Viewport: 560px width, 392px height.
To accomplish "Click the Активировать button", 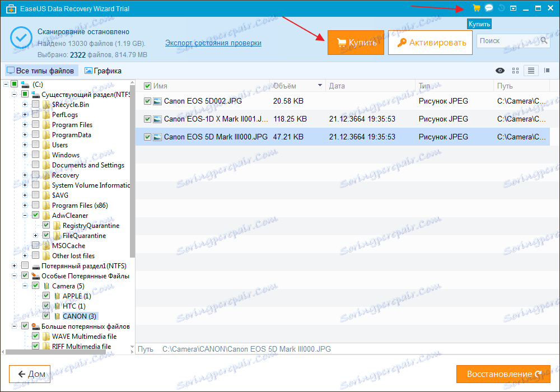I will 430,43.
